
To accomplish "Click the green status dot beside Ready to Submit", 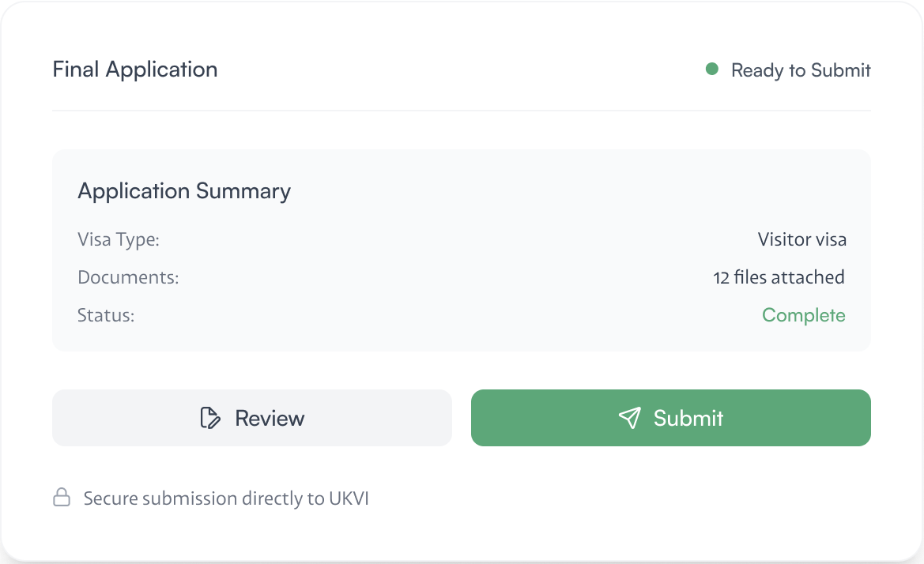I will [714, 70].
